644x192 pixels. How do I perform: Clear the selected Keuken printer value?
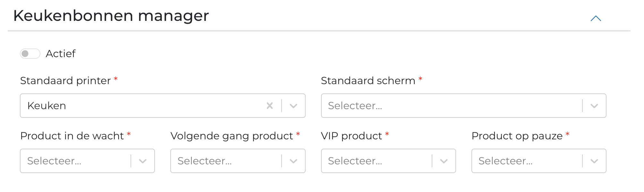[270, 105]
